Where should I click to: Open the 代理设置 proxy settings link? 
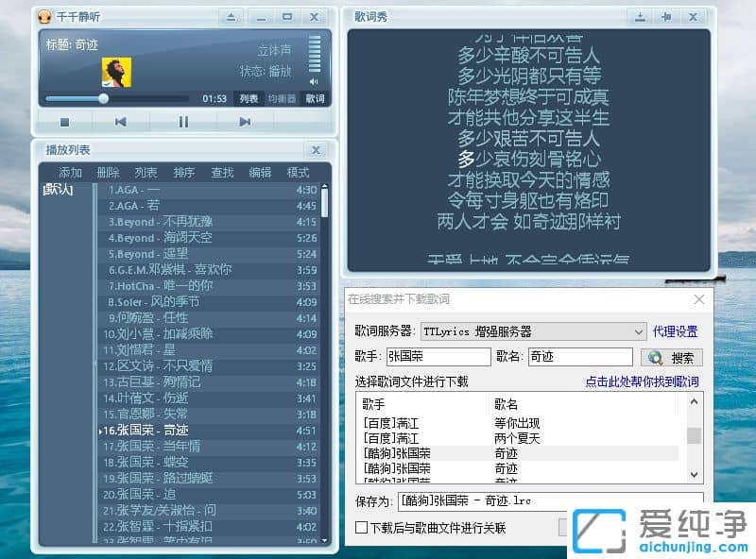click(x=675, y=331)
